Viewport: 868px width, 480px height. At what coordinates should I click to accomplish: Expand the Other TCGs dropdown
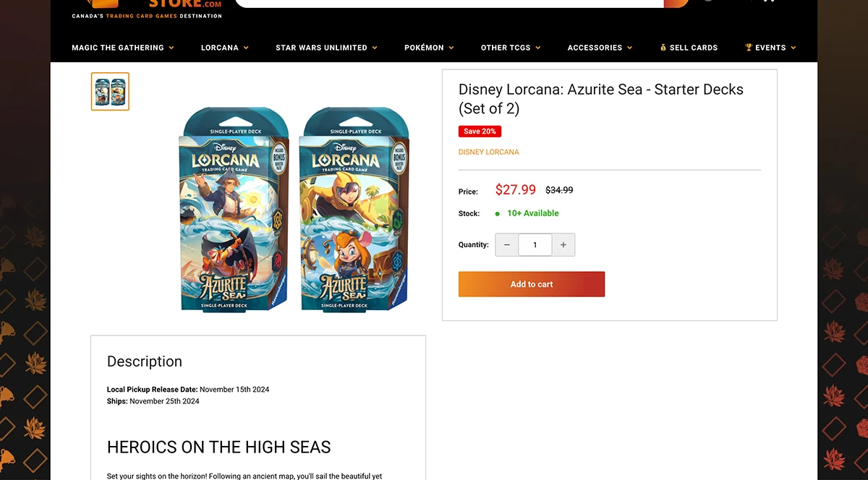pyautogui.click(x=506, y=47)
